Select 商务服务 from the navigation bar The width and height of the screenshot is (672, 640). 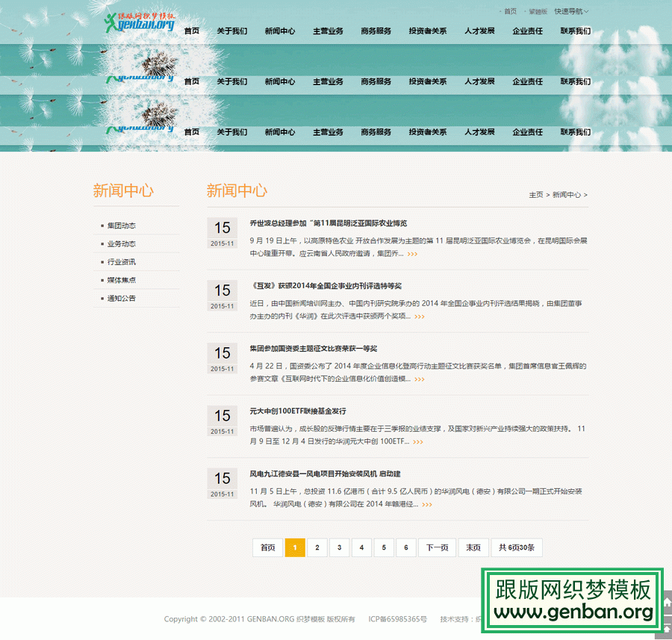(376, 31)
